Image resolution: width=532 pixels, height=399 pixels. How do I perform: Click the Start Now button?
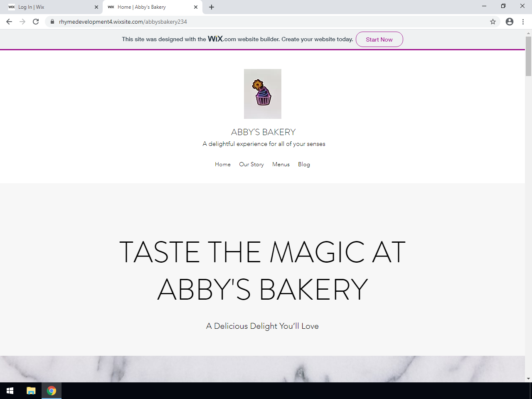[379, 39]
